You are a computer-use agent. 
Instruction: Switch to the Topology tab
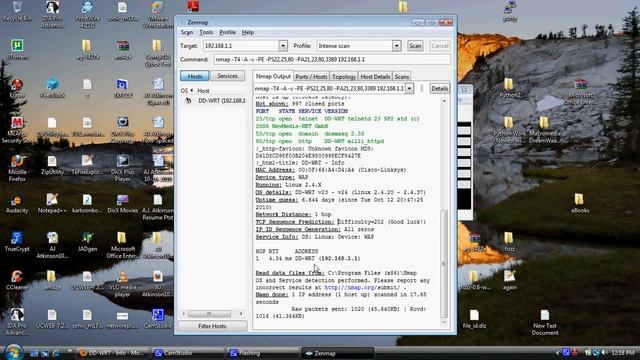(344, 76)
